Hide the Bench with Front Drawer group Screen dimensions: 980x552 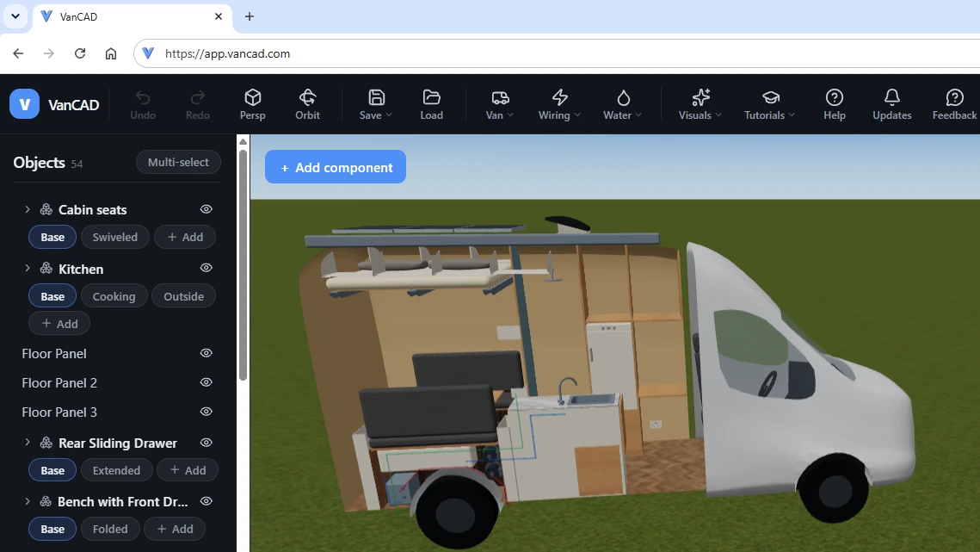pos(206,501)
